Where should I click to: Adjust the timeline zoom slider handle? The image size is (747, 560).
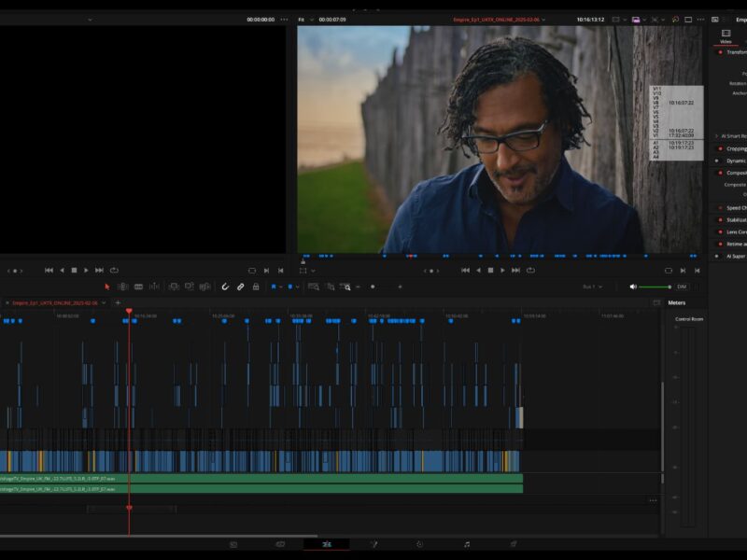point(373,287)
